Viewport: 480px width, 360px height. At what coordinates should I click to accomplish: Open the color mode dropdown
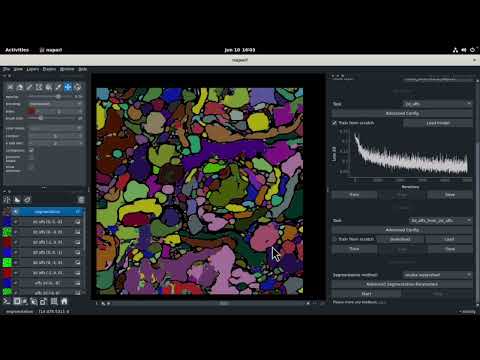[55, 128]
